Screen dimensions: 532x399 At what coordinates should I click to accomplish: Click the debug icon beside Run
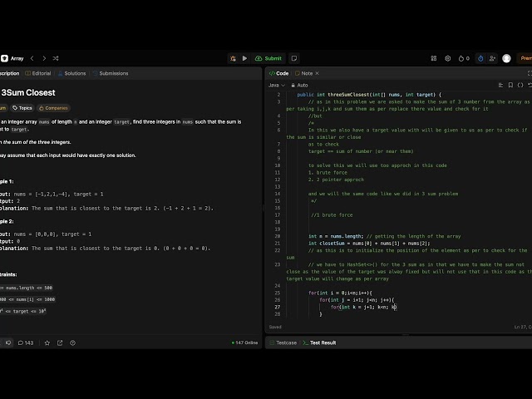click(x=234, y=58)
